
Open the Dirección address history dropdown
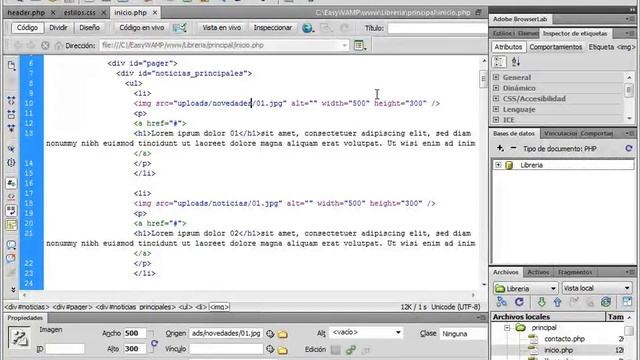point(344,45)
